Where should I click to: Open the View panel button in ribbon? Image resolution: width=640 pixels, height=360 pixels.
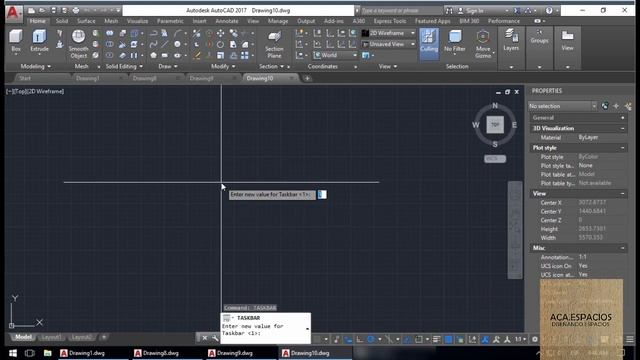point(567,41)
